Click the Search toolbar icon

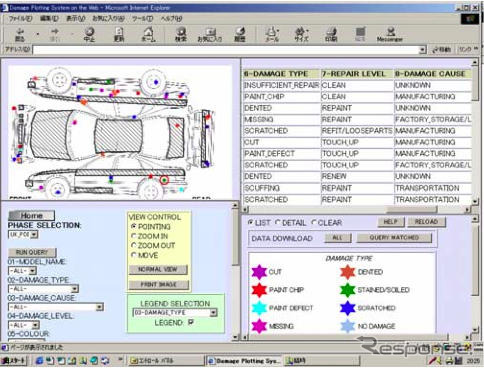[x=181, y=34]
